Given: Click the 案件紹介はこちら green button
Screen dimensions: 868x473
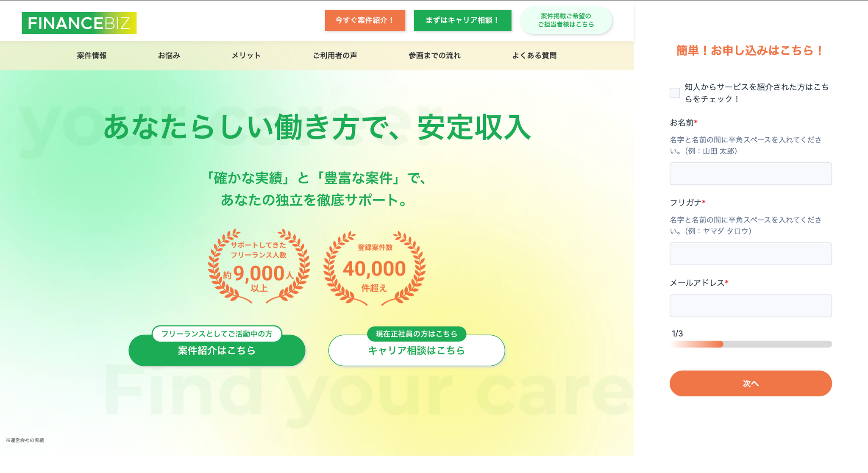Looking at the screenshot, I should click(217, 351).
